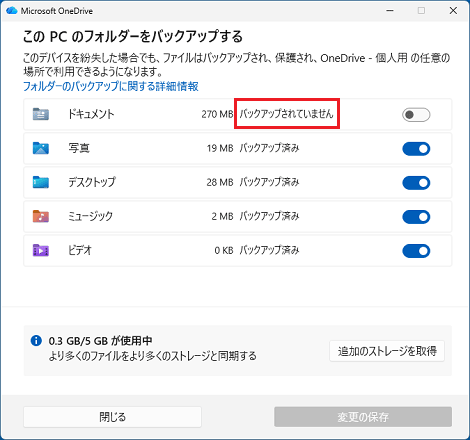Click バックアップ済み status in ビデオ row

point(269,250)
